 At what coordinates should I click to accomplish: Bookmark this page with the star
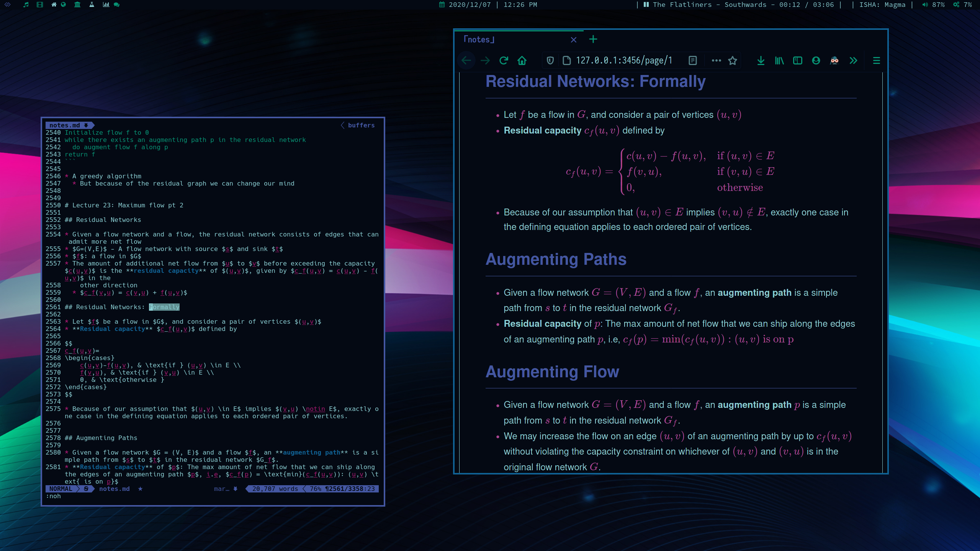tap(733, 60)
